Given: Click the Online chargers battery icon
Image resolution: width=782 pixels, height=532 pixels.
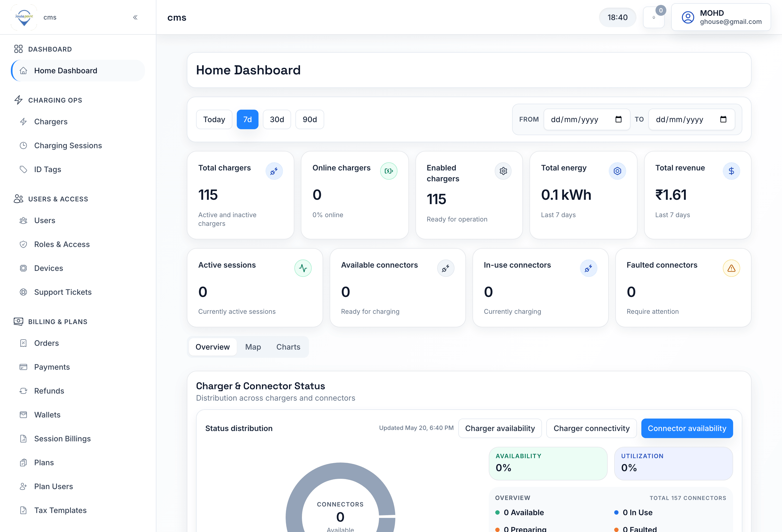Looking at the screenshot, I should click(x=389, y=171).
